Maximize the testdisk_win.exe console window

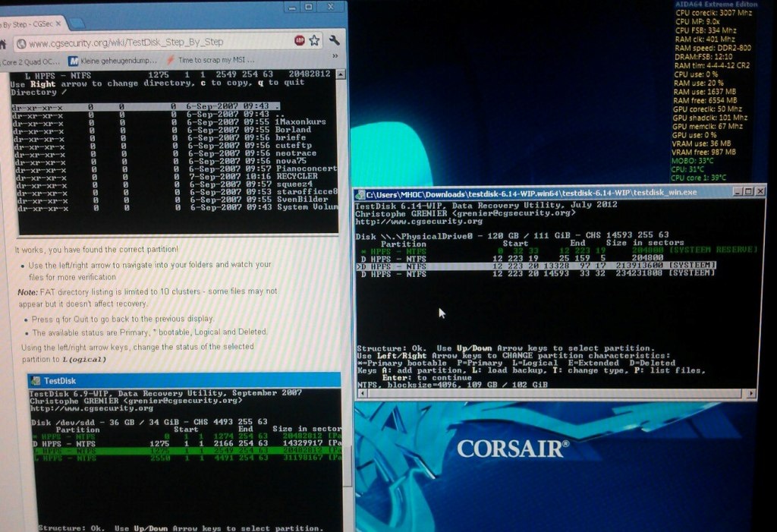coord(748,191)
